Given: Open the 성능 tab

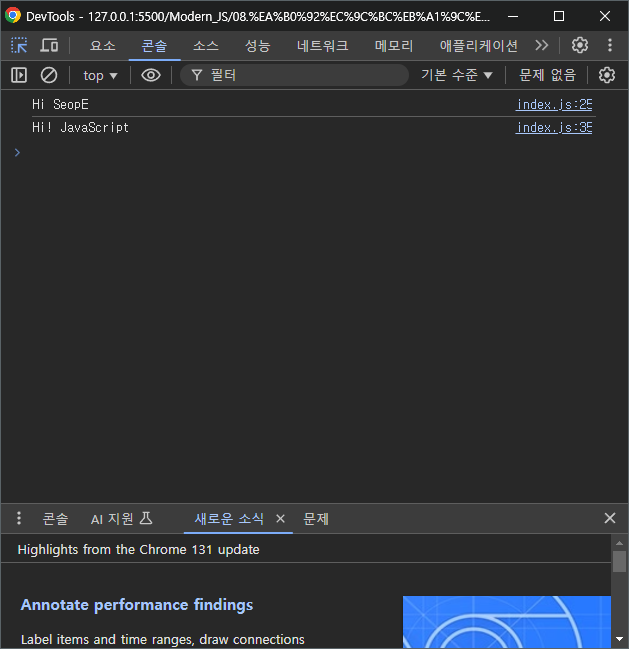Looking at the screenshot, I should click(x=257, y=46).
